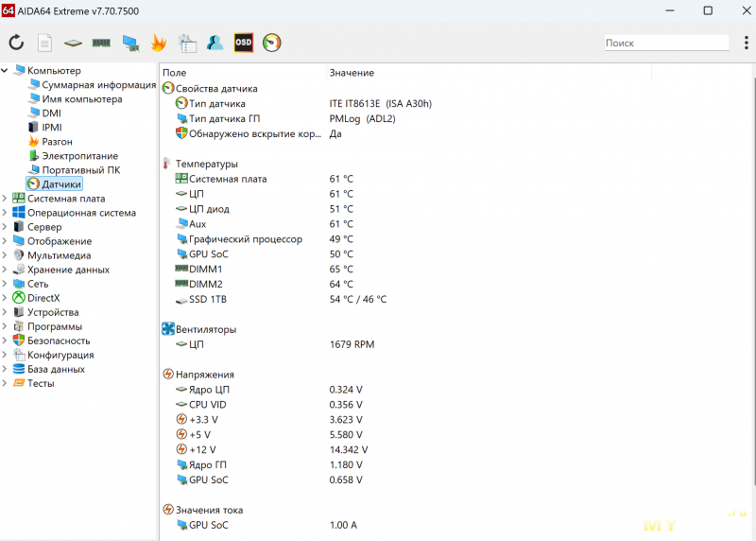
Task: Click the Значения тока section header
Action: pyautogui.click(x=202, y=510)
